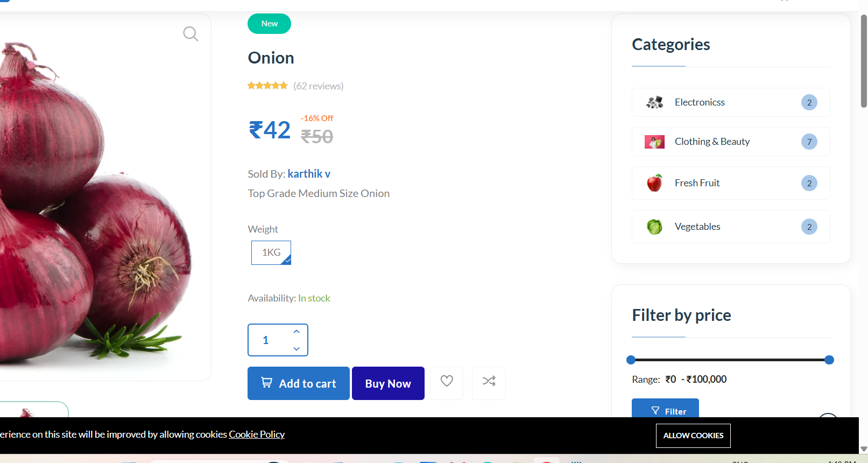Click the magnifier zoom icon on product image
The height and width of the screenshot is (463, 868).
pos(190,34)
